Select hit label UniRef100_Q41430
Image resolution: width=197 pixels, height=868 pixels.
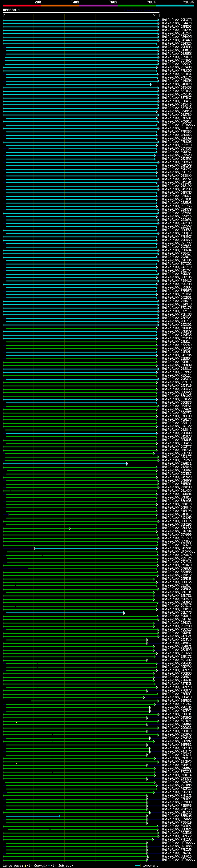pyautogui.click(x=177, y=491)
